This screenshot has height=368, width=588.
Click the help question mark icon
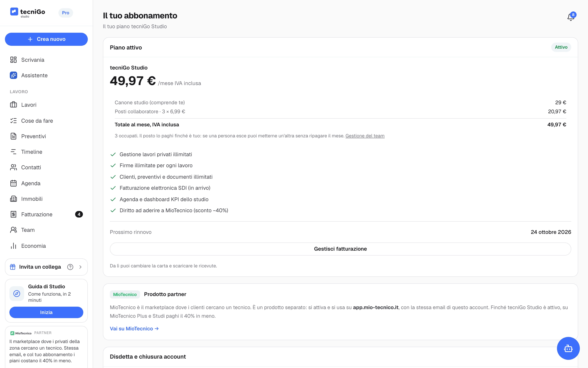(70, 267)
